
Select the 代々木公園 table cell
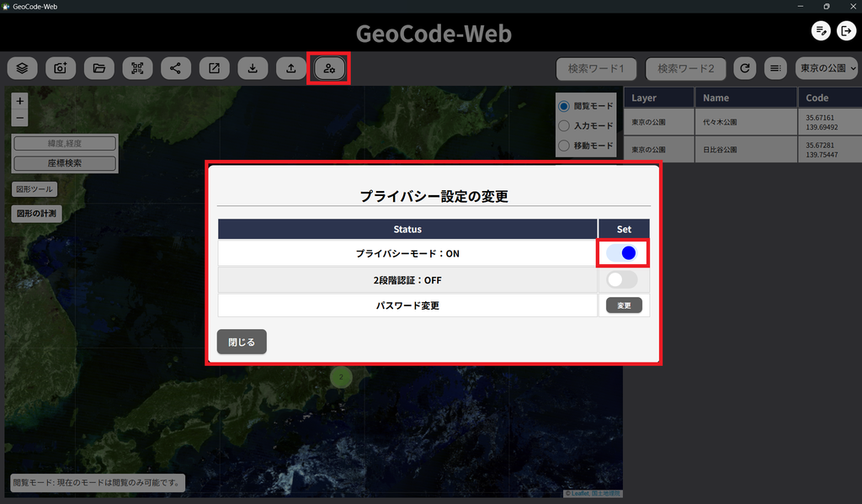pyautogui.click(x=746, y=122)
